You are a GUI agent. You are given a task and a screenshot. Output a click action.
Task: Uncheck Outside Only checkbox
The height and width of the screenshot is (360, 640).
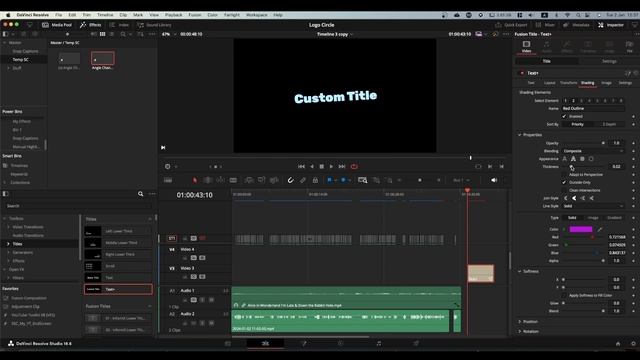click(564, 182)
